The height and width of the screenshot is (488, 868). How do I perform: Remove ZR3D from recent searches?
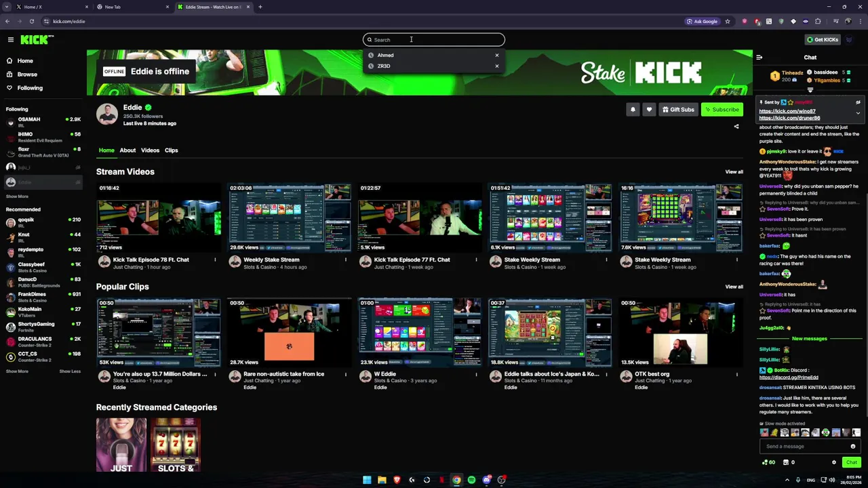[496, 66]
